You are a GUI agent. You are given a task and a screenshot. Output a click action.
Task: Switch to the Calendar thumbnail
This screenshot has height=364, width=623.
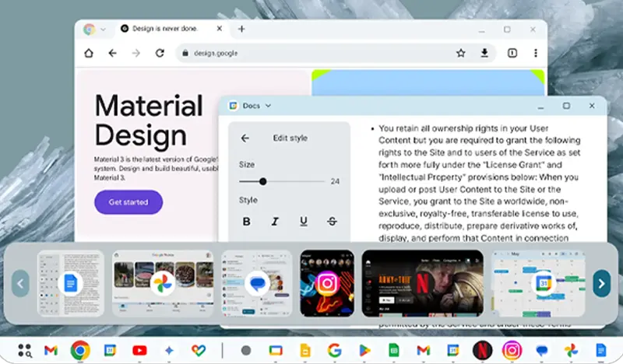[x=538, y=283]
